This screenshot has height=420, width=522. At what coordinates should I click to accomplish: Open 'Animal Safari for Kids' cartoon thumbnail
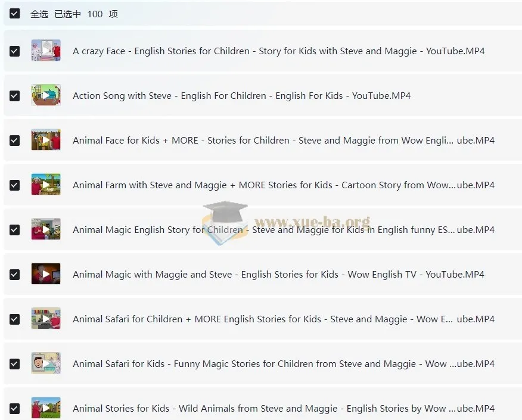[46, 363]
